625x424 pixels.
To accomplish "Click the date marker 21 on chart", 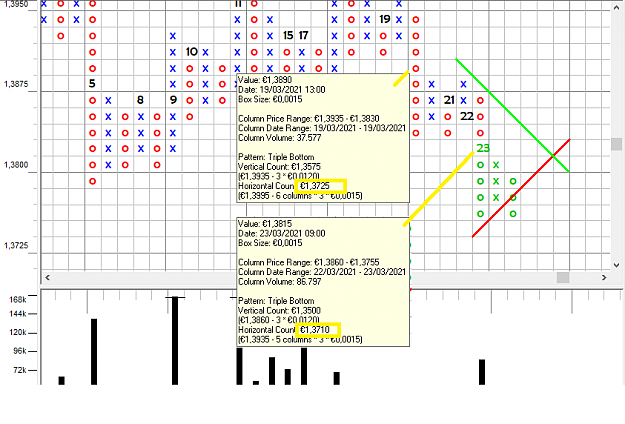I will click(x=449, y=100).
